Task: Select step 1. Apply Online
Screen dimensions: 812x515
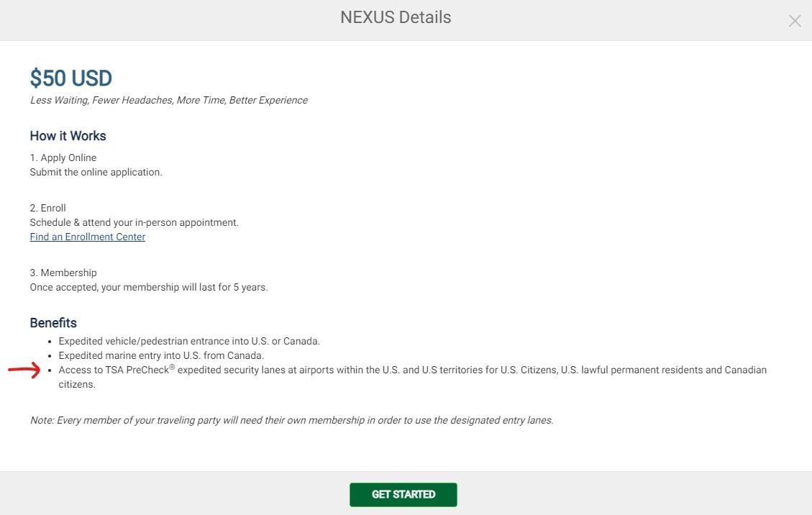Action: [x=63, y=158]
